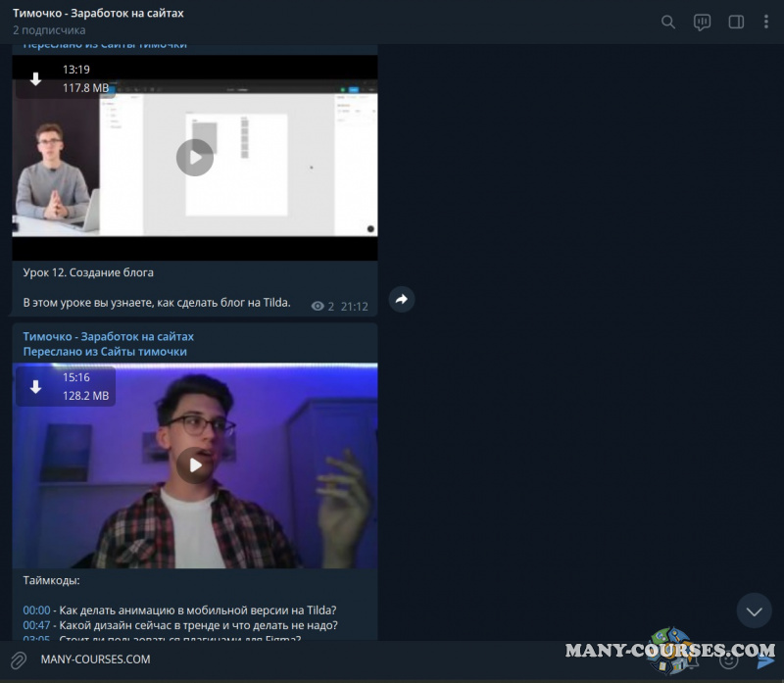
Task: Open search in this chat
Action: coord(668,22)
